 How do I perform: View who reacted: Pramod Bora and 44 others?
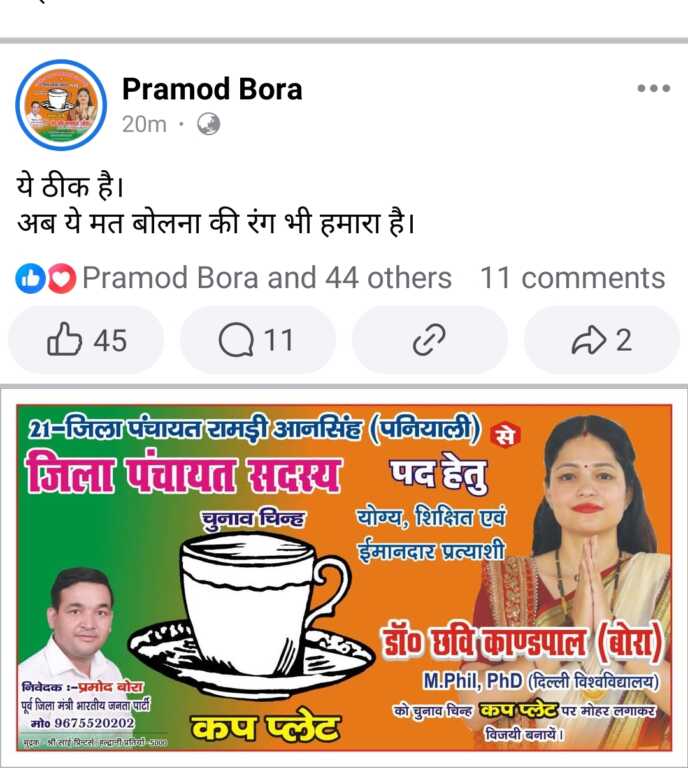point(267,278)
